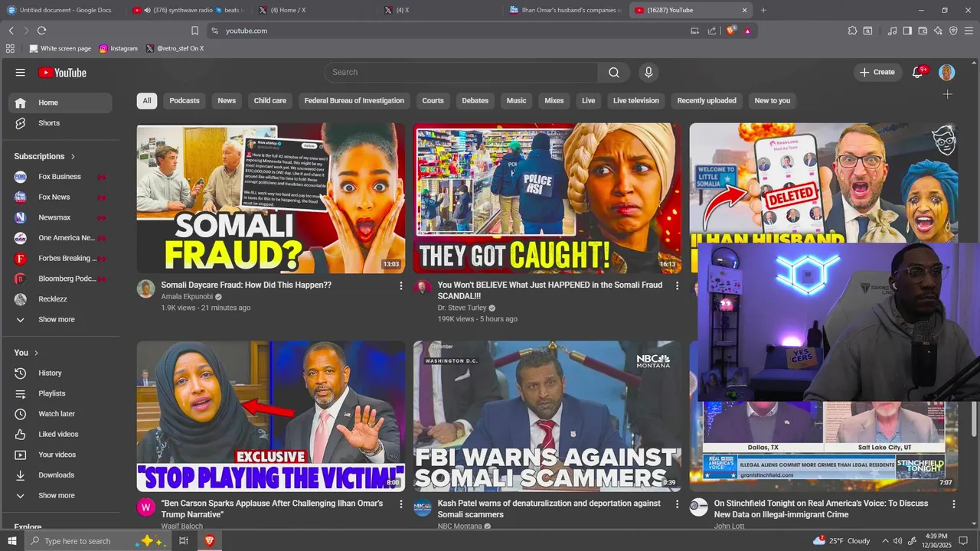Select Federal Bureau of Investigation chip
Viewport: 980px width, 551px height.
pos(354,100)
